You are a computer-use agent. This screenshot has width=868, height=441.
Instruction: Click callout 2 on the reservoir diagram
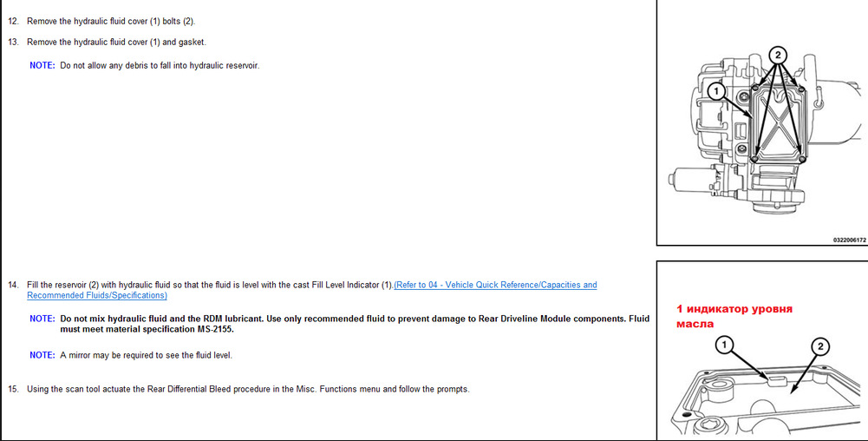click(820, 347)
